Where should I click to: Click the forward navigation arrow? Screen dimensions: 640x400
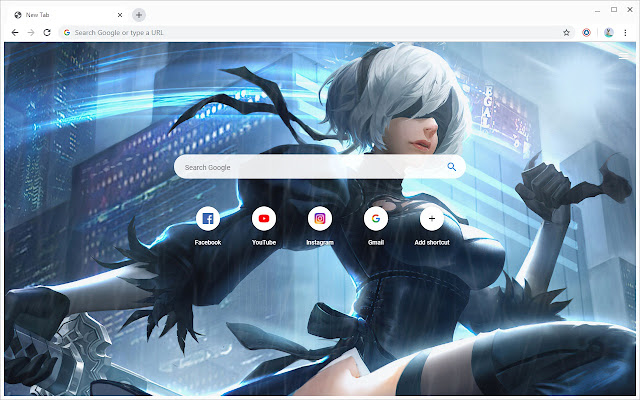[x=31, y=33]
